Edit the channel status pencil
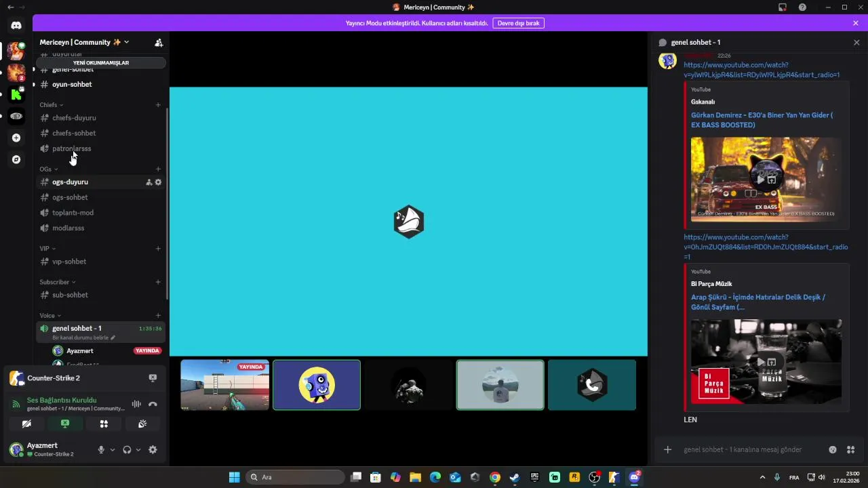Image resolution: width=868 pixels, height=488 pixels. tap(113, 338)
